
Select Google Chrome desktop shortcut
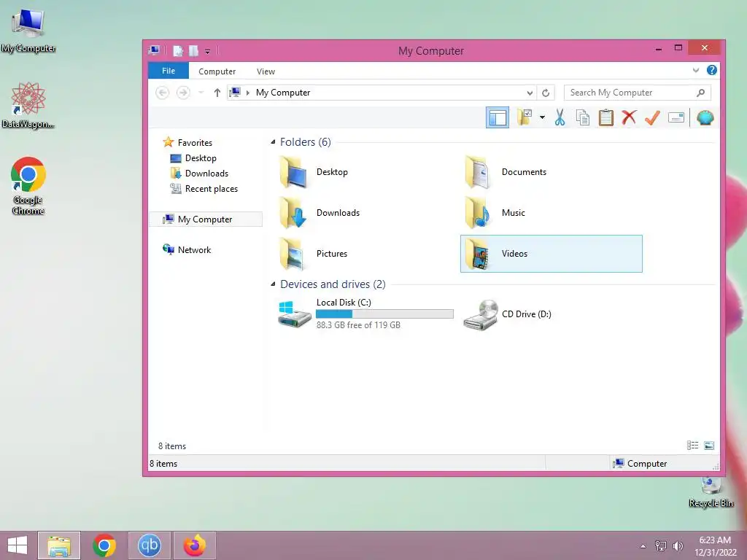28,186
